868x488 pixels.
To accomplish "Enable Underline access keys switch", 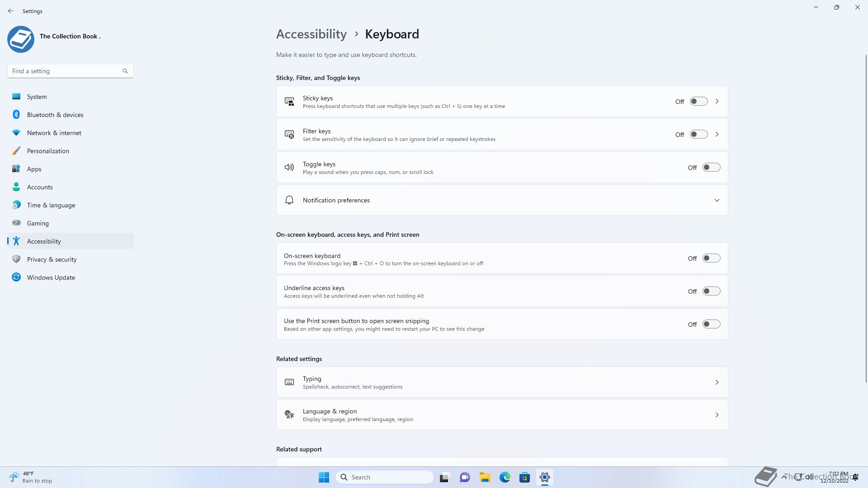I will point(711,291).
